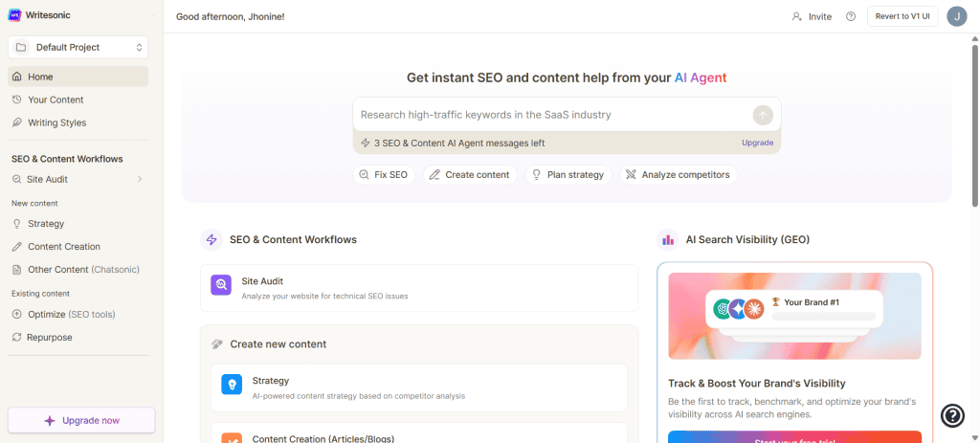Select the Create content chip

[x=470, y=175]
